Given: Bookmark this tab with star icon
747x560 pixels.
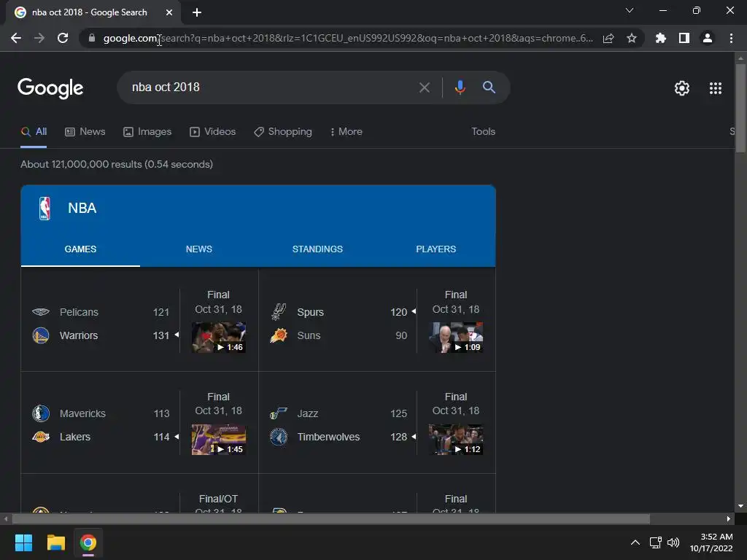Looking at the screenshot, I should pyautogui.click(x=632, y=38).
